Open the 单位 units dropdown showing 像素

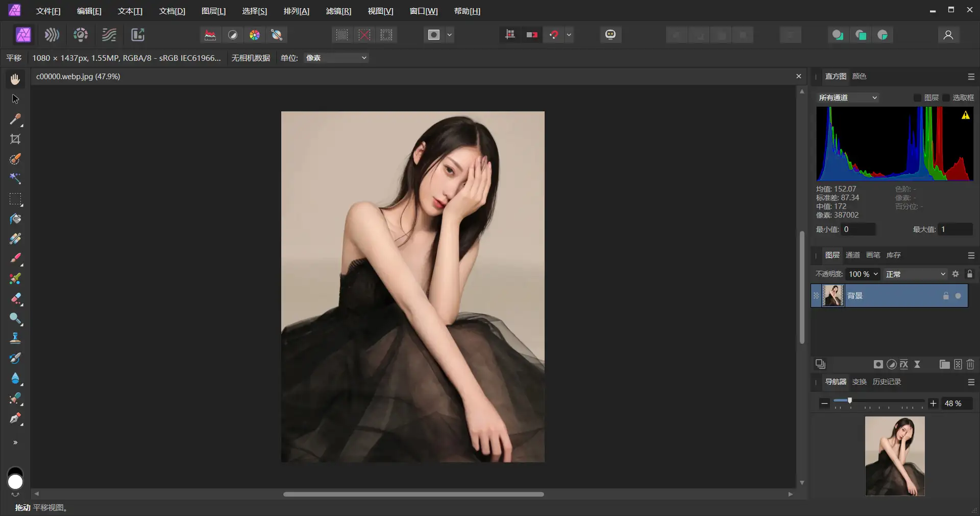click(x=335, y=58)
